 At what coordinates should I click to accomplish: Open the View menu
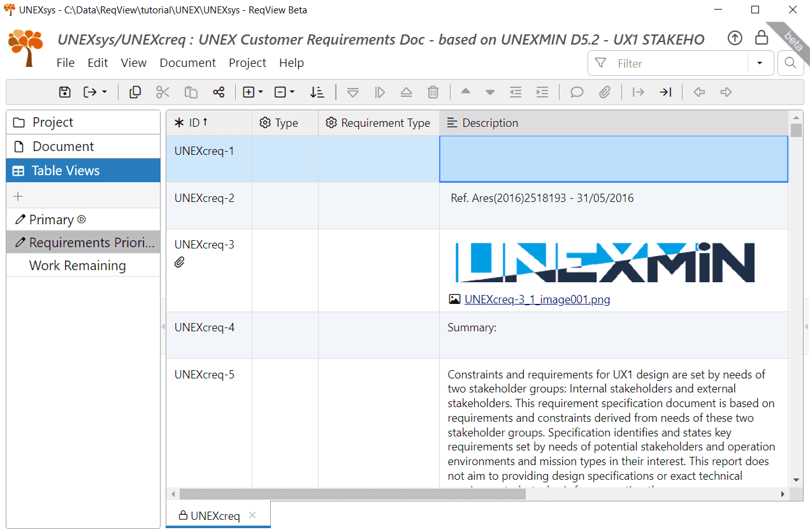click(x=134, y=63)
